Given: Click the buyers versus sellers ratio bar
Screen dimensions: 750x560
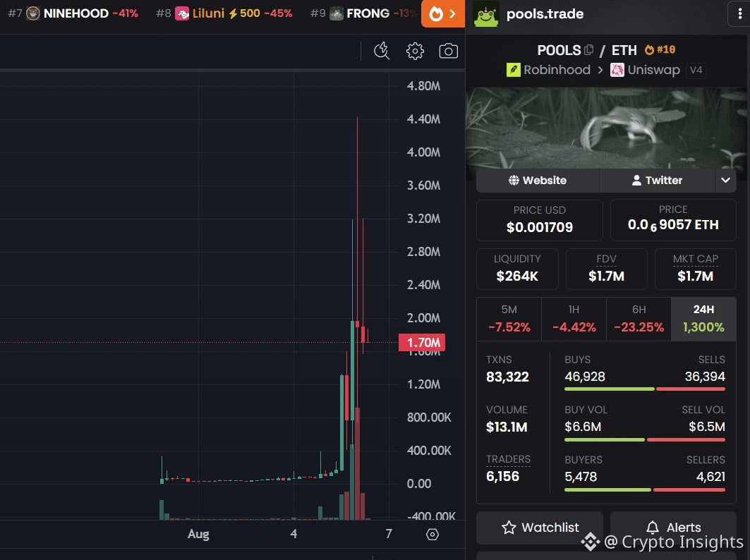Looking at the screenshot, I should [x=645, y=489].
